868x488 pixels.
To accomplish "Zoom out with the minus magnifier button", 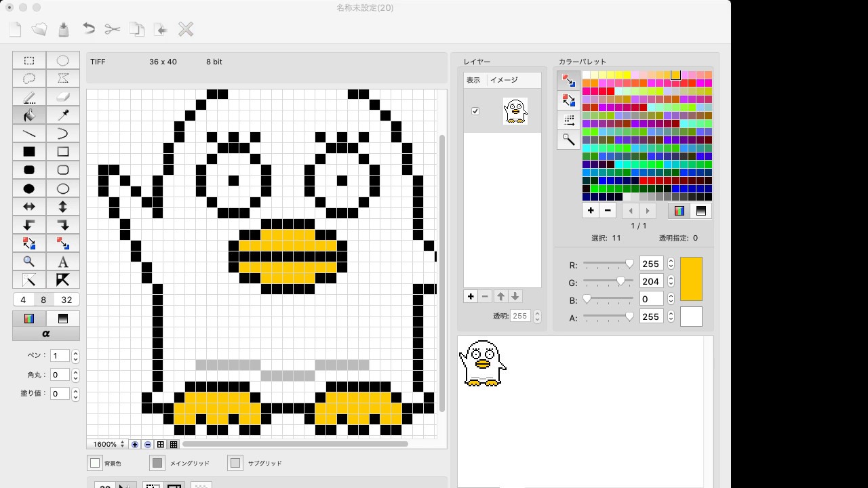I will (x=148, y=445).
